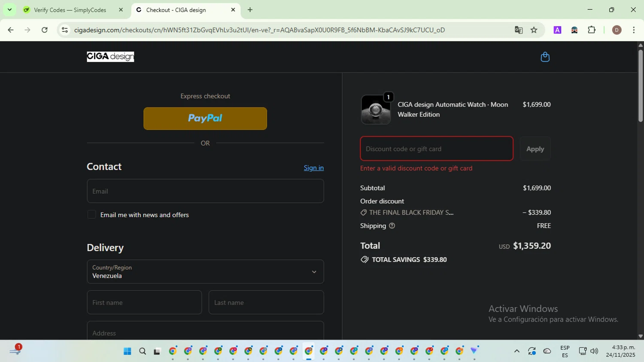This screenshot has width=644, height=362.
Task: Click the shipping info question mark icon
Action: pyautogui.click(x=392, y=226)
